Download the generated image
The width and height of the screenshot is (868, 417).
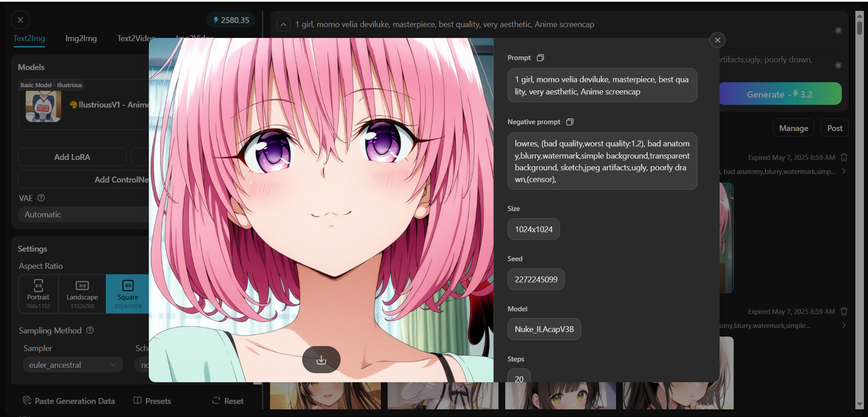321,360
